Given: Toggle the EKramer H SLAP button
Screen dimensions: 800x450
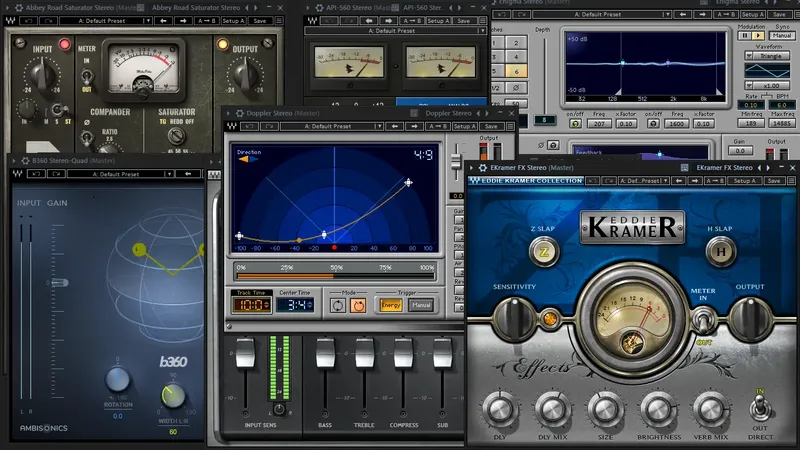Looking at the screenshot, I should [x=720, y=252].
